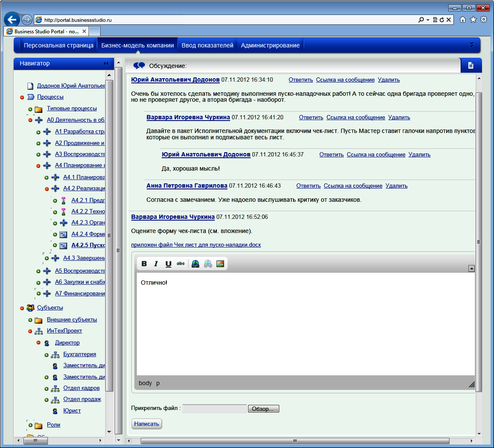
Task: Click Ответить on Анна Петровна Гаврилова's message
Action: pyautogui.click(x=308, y=186)
